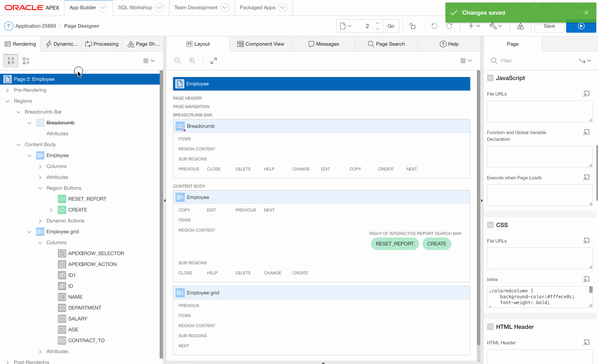Click the page number increment stepper
598x364 pixels.
click(378, 23)
